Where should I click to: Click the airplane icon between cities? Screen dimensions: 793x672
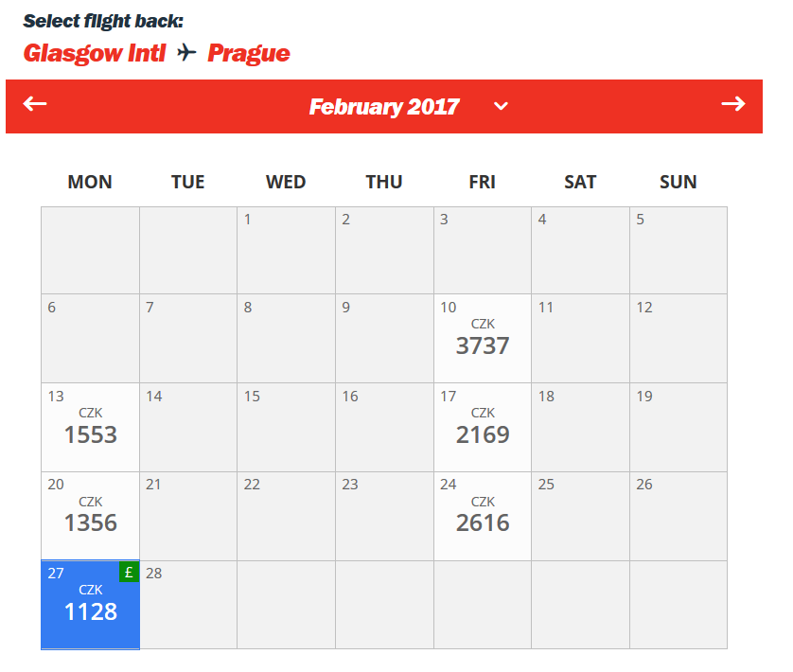pos(186,52)
